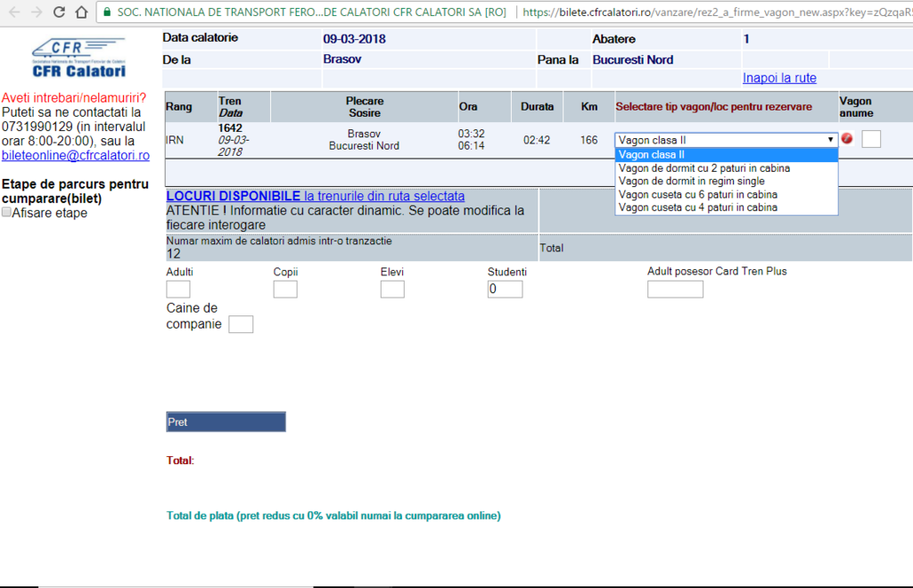This screenshot has width=913, height=588.
Task: Reload the current page
Action: point(59,12)
